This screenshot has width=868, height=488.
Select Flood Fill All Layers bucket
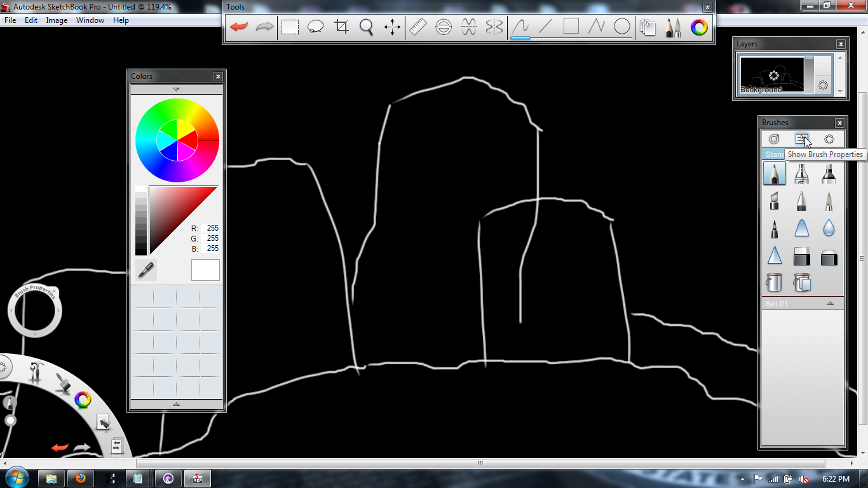802,282
